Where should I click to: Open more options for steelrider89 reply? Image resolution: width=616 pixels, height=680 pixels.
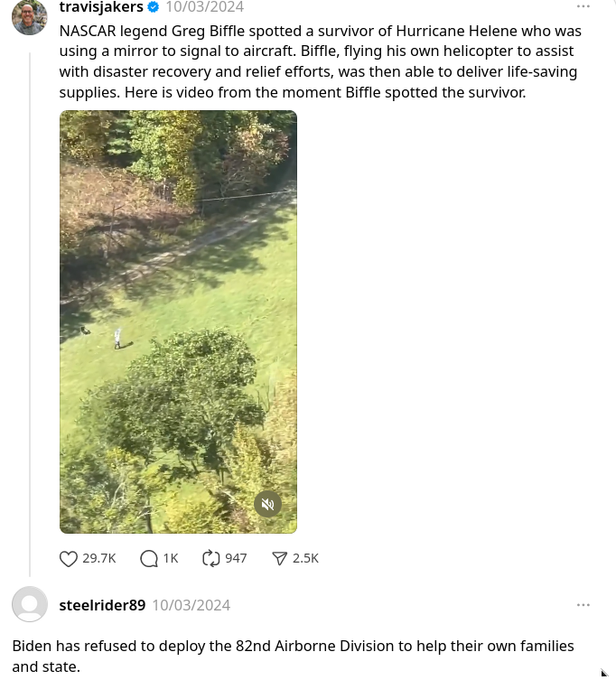[x=583, y=605]
